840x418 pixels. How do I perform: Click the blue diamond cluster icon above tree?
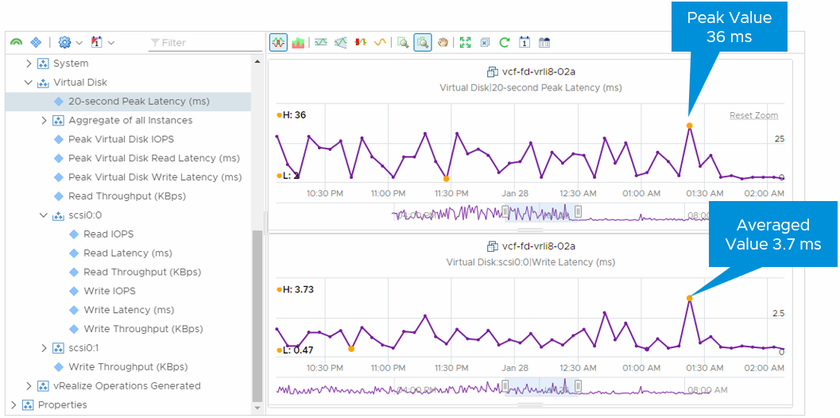tap(37, 43)
